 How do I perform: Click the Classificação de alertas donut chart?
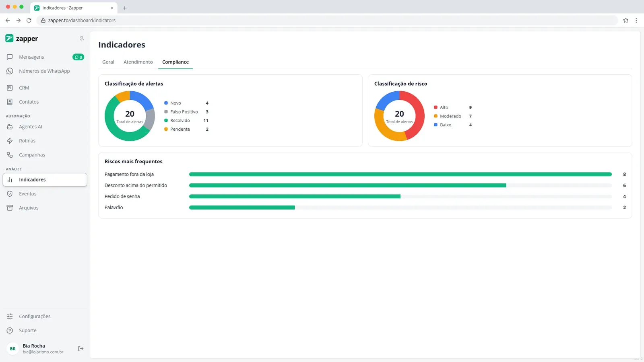130,116
